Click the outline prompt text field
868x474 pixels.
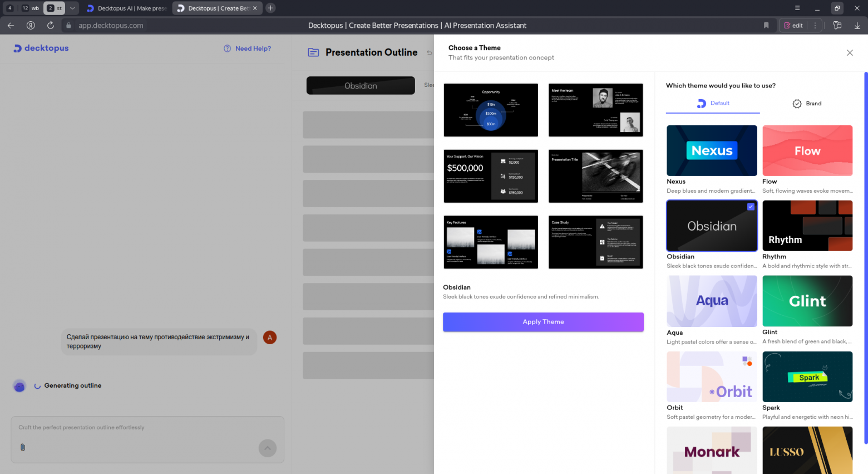147,428
